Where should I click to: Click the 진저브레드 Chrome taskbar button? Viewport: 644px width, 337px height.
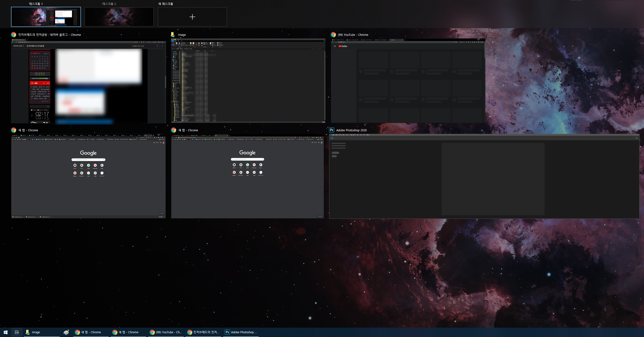click(203, 332)
